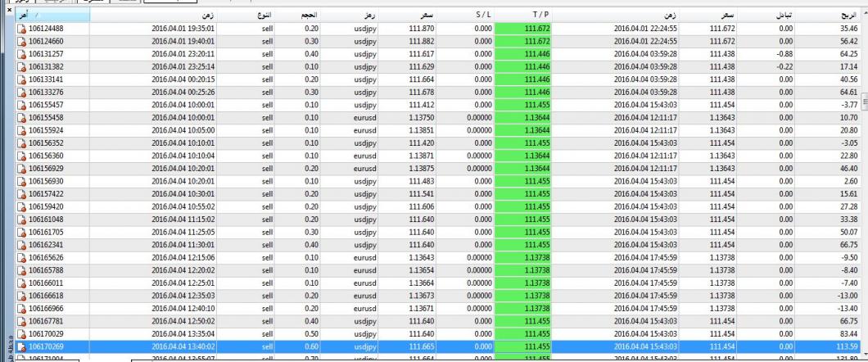The image size is (868, 362).
Task: Click the order icon for 106124488
Action: (20, 27)
